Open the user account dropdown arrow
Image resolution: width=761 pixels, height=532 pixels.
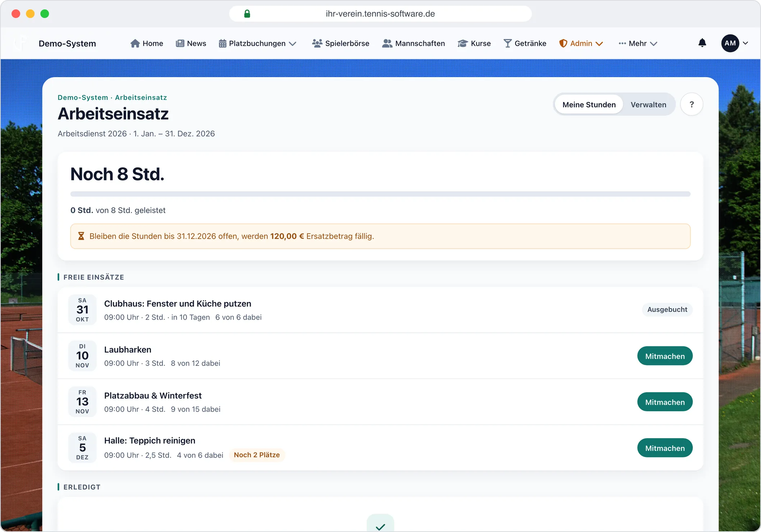746,43
